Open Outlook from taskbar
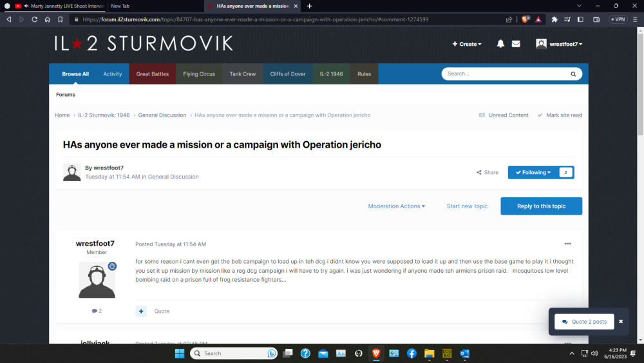 [464, 353]
